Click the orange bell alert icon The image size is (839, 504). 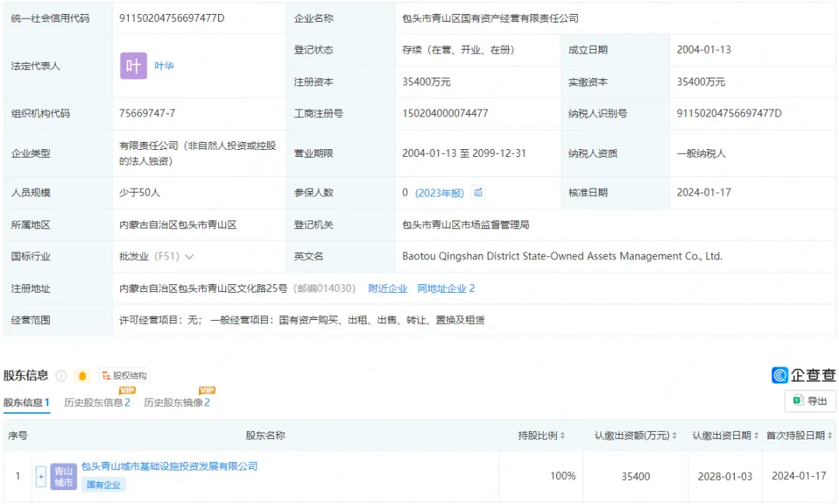tap(82, 376)
